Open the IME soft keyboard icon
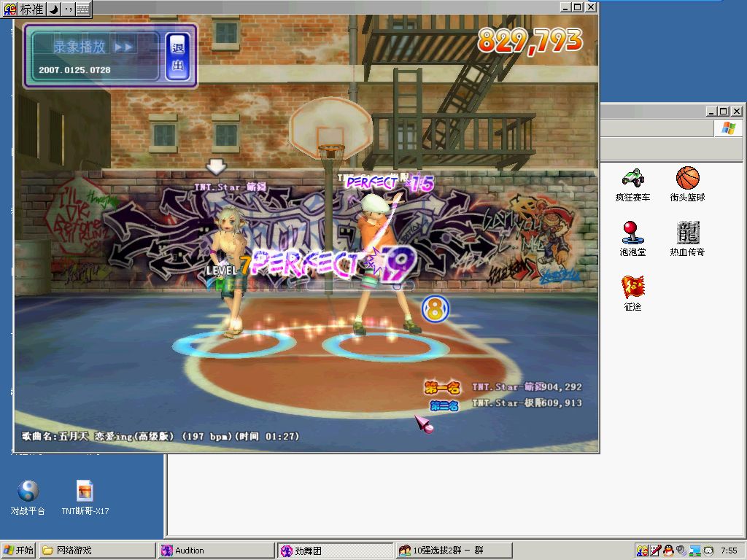The image size is (747, 560). click(83, 9)
